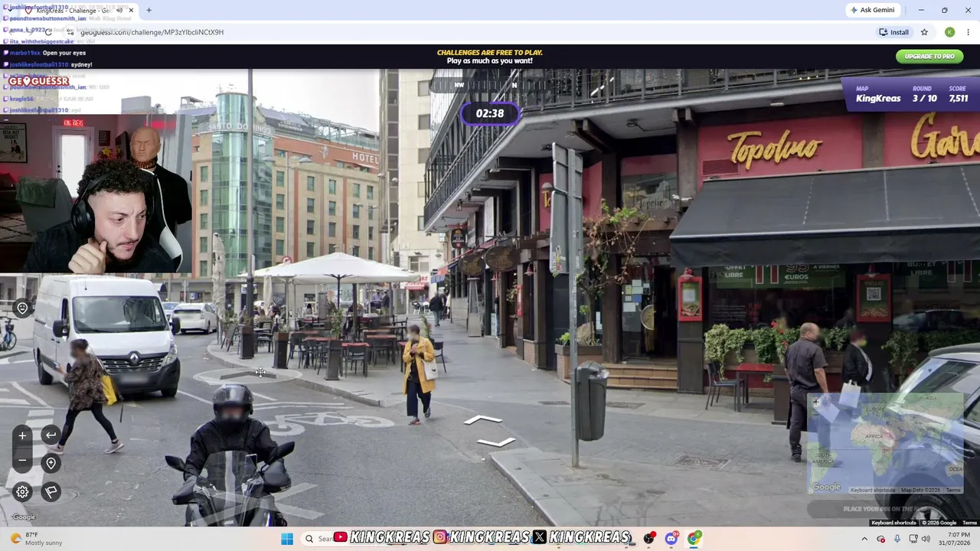The image size is (980, 551).
Task: Open the Chrome three-dot menu
Action: click(969, 32)
